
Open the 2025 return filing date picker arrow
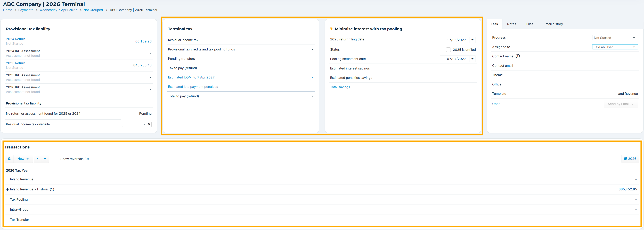[x=472, y=40]
